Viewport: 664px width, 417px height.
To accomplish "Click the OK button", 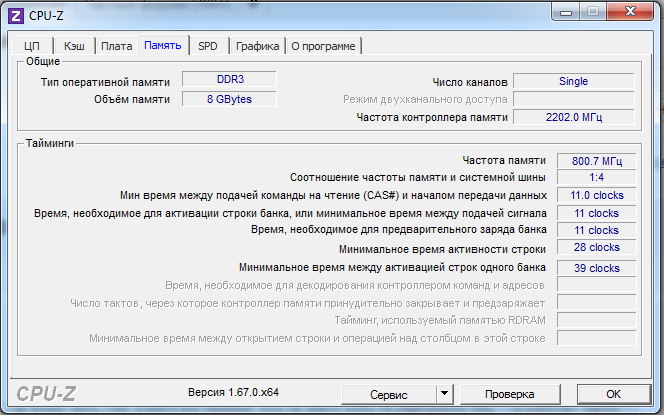I will click(614, 394).
